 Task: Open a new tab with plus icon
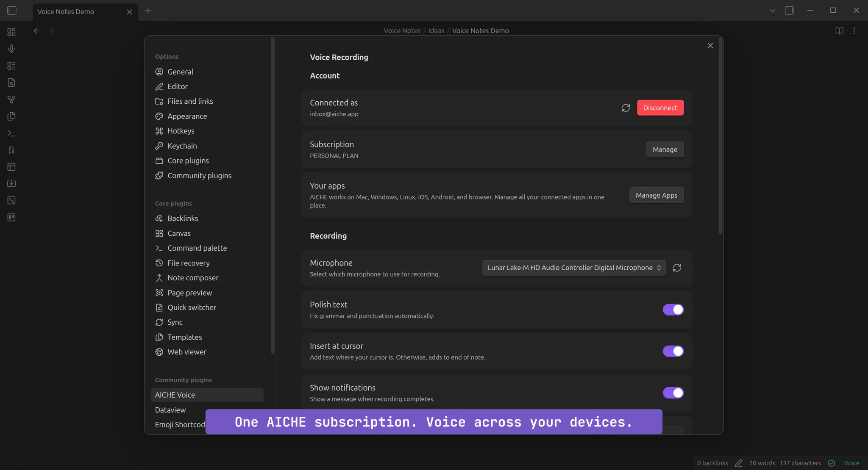pos(148,11)
